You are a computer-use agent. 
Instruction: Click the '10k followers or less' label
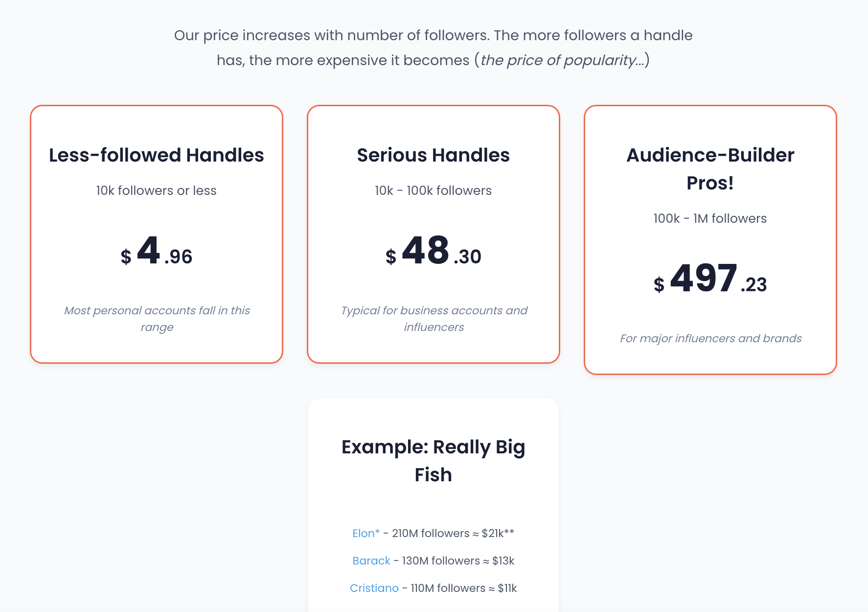click(x=157, y=190)
